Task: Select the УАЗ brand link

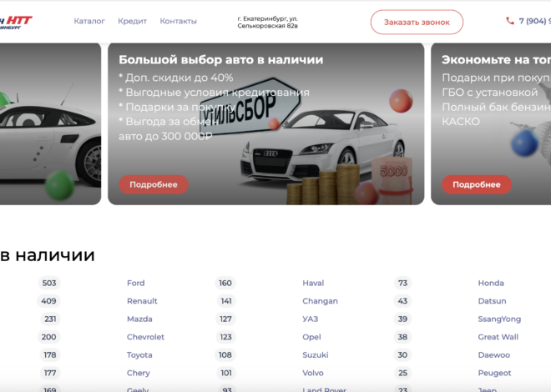Action: pyautogui.click(x=311, y=319)
